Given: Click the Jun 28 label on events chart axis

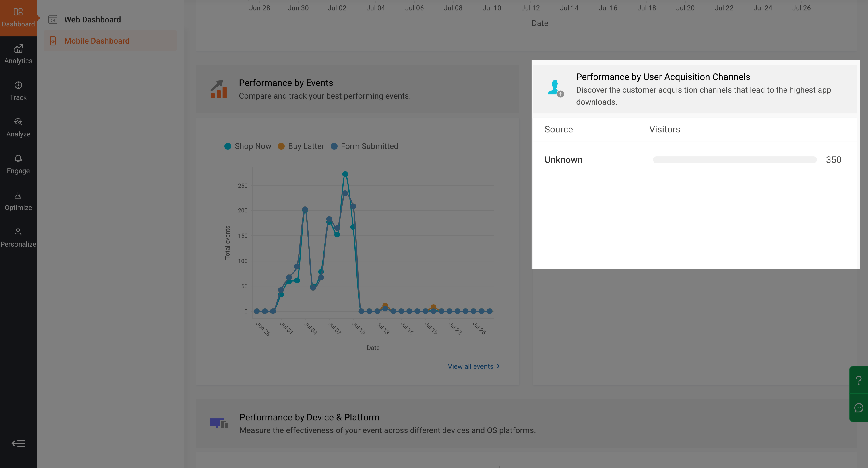Looking at the screenshot, I should click(263, 329).
